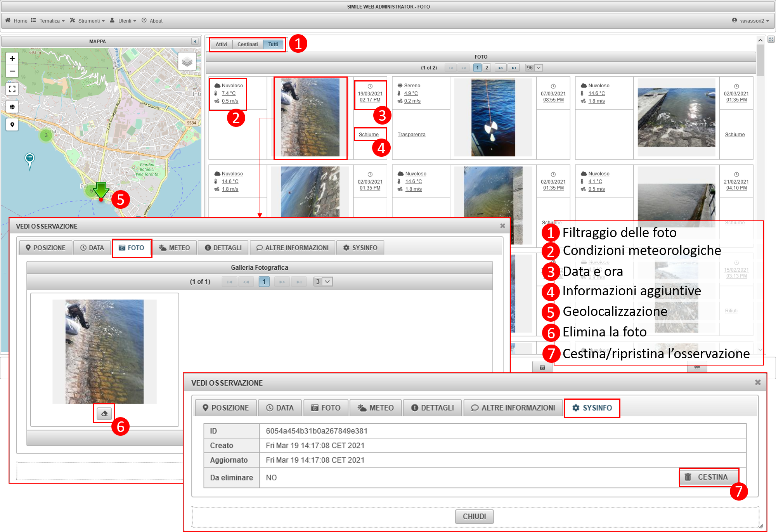Click the CESTINA trash button
Viewport: 776px width, 532px height.
click(708, 477)
